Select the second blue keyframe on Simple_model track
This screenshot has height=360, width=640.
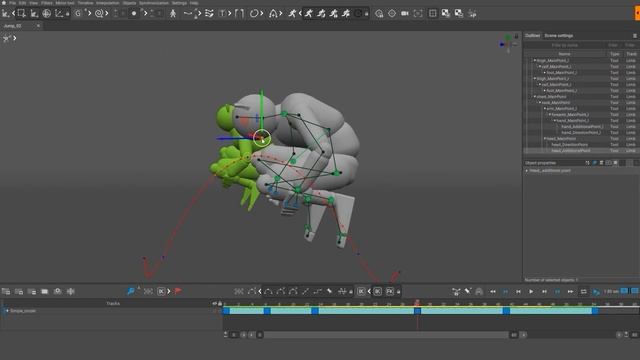pyautogui.click(x=267, y=311)
